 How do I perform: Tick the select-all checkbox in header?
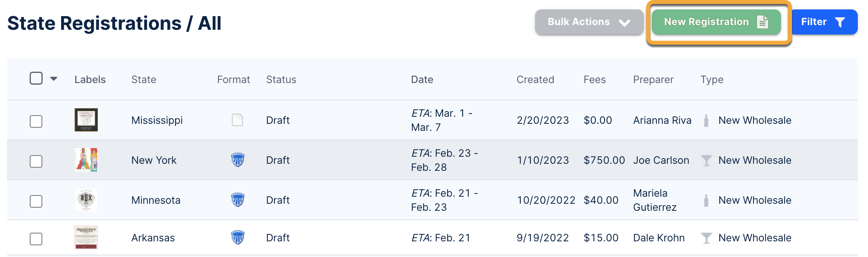(x=36, y=78)
